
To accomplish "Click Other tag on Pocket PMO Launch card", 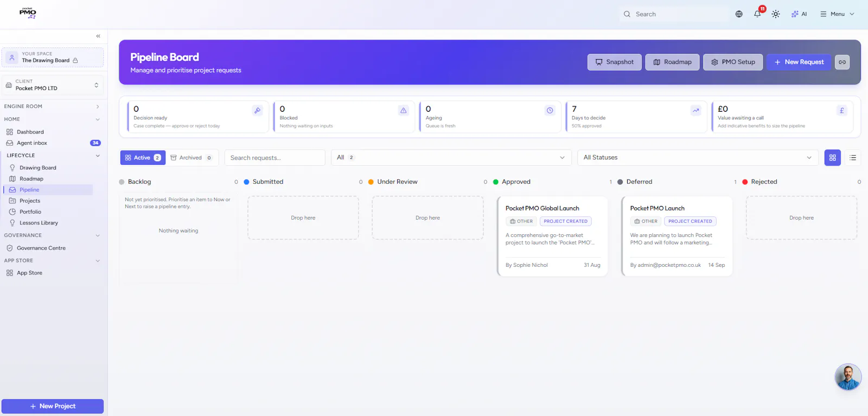I will pos(646,221).
